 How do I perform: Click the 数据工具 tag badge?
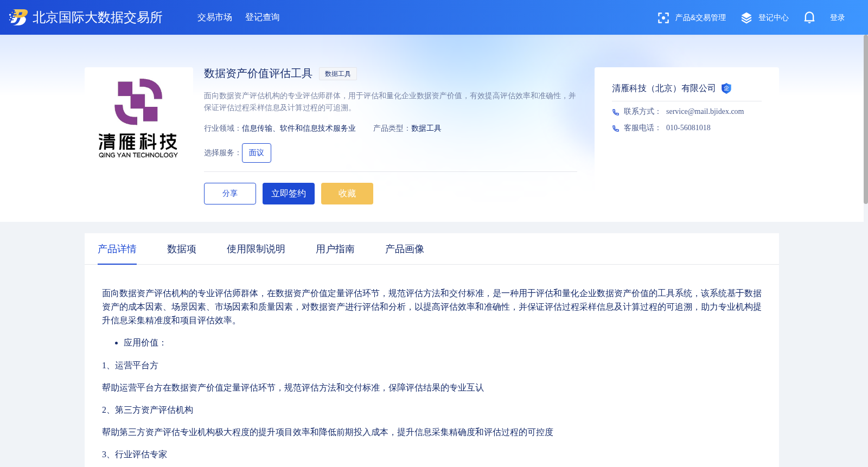pos(338,74)
